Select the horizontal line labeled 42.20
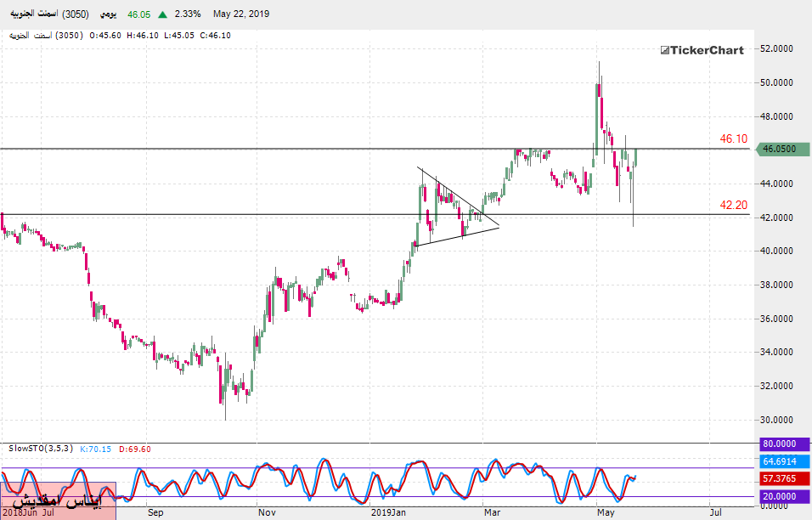 255,214
